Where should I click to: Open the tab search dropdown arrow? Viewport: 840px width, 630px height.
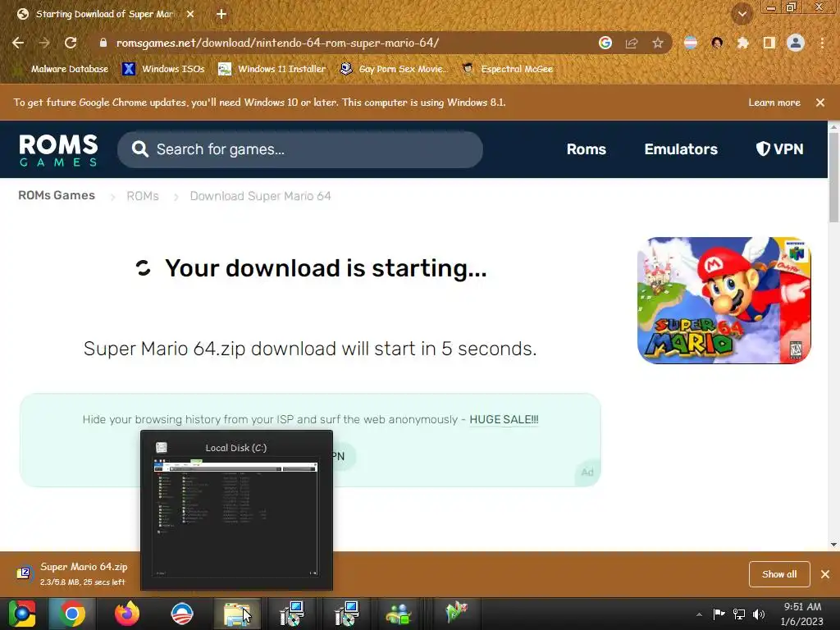click(x=742, y=14)
